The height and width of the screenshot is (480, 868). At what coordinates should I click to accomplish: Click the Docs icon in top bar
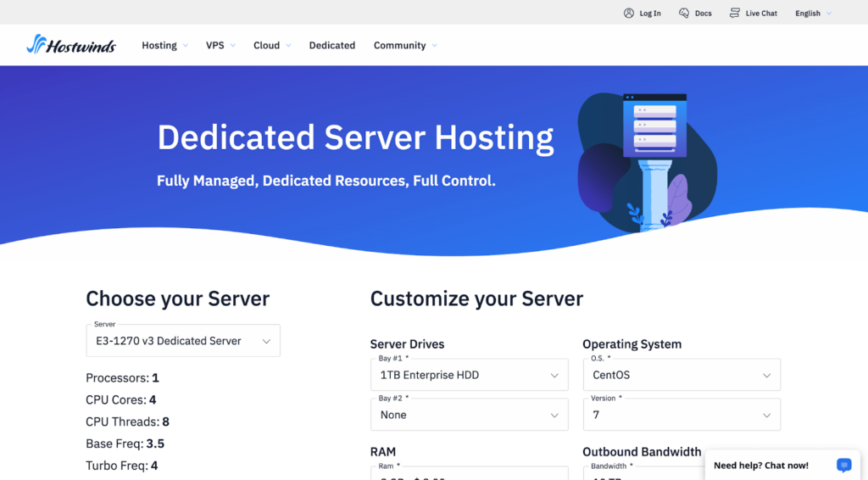(684, 14)
